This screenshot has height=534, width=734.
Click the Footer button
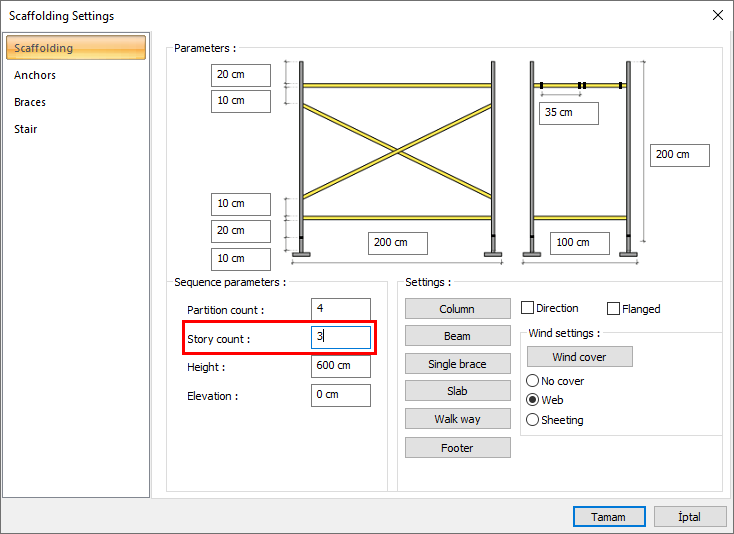[457, 448]
